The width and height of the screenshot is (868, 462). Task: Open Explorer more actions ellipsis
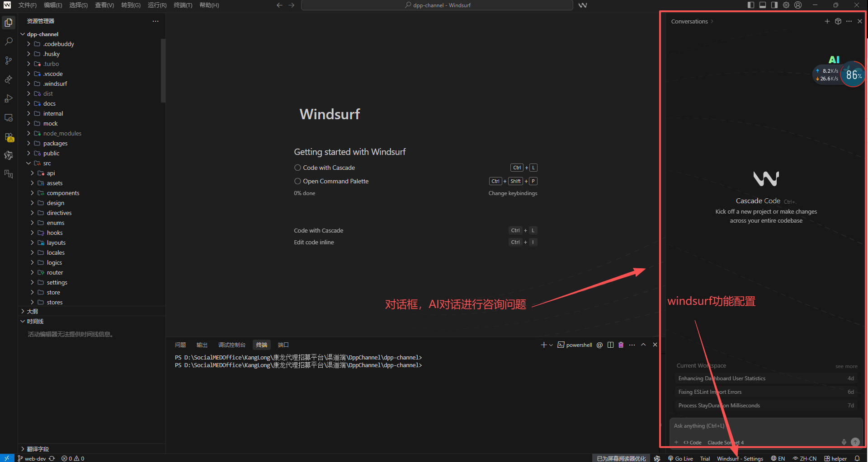pyautogui.click(x=156, y=21)
